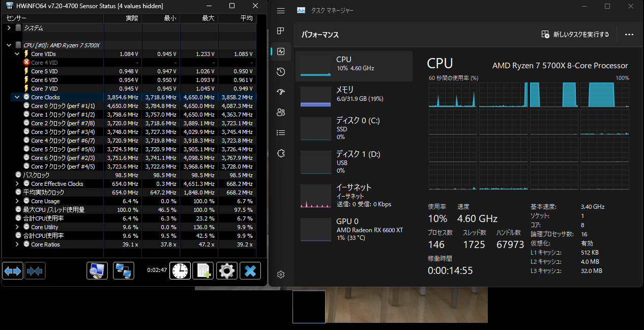Select the Performance tab icon in Task Manager sidebar
Viewport: 644px width, 330px height.
pos(280,51)
